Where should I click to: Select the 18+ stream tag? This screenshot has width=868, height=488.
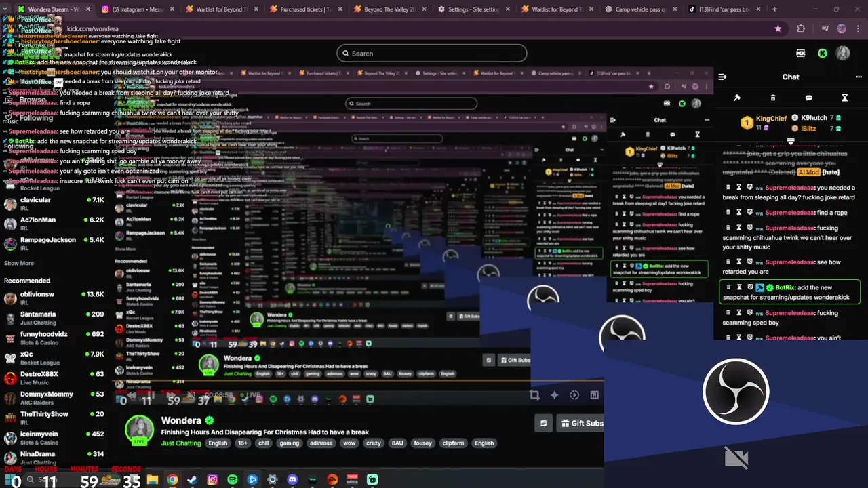[243, 443]
